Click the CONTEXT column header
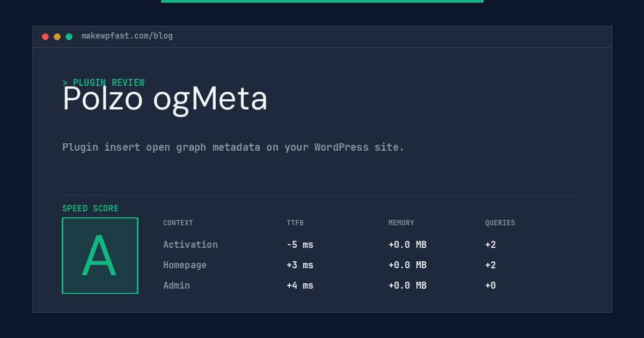644x338 pixels. 178,223
